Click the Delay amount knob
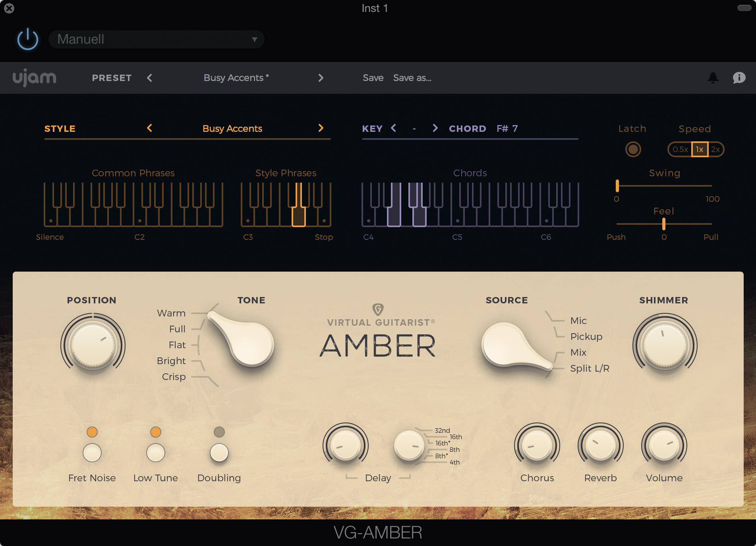 point(345,445)
